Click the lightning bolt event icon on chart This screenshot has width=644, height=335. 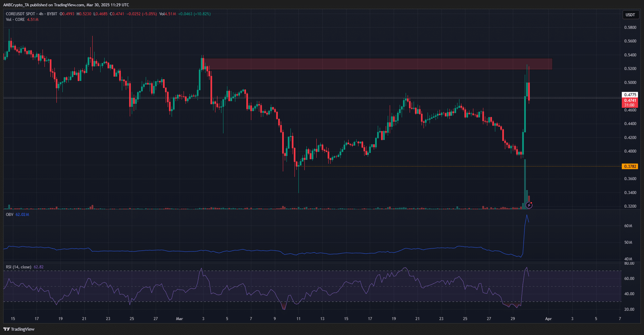(x=529, y=206)
